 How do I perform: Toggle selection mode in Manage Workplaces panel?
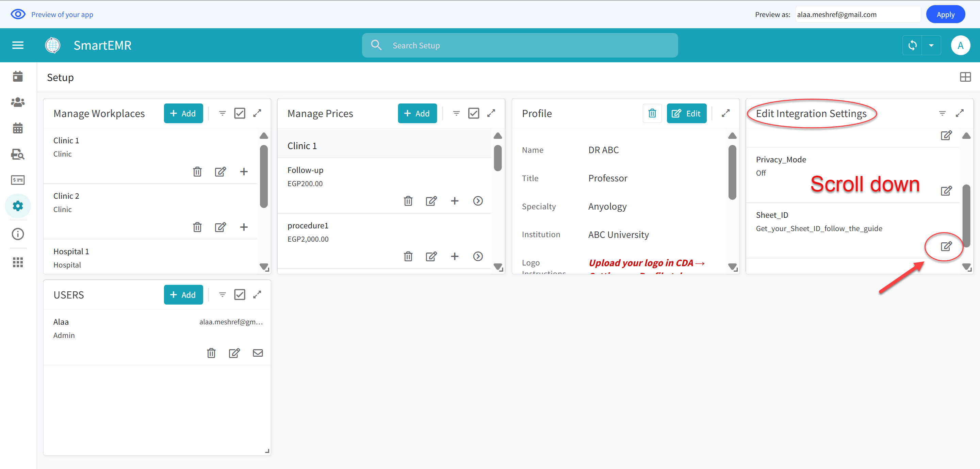point(240,113)
